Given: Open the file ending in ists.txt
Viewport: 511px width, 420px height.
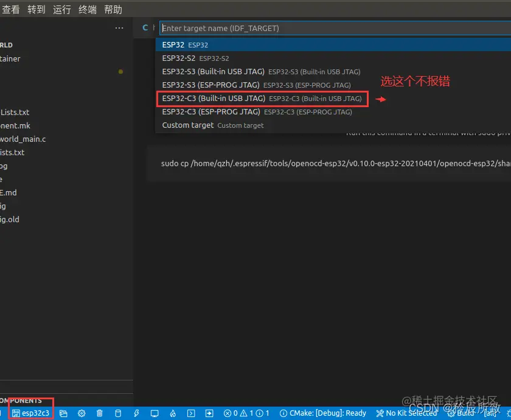Looking at the screenshot, I should pos(12,152).
